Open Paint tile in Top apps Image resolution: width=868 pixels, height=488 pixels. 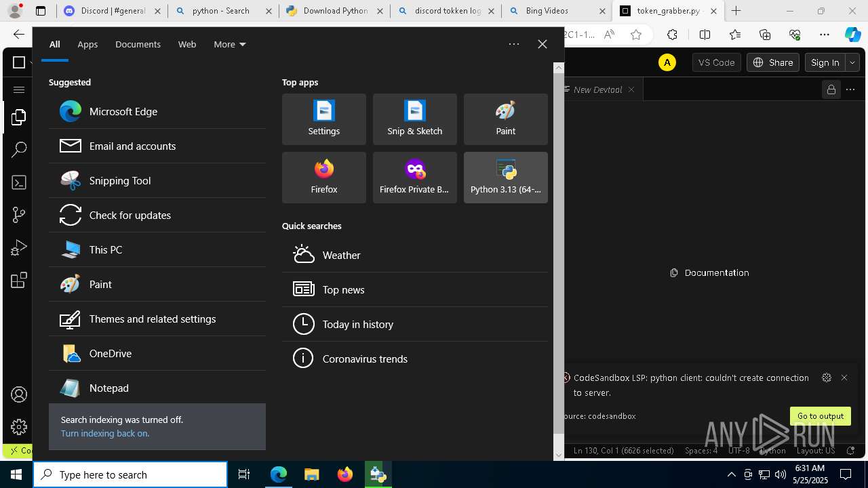506,119
